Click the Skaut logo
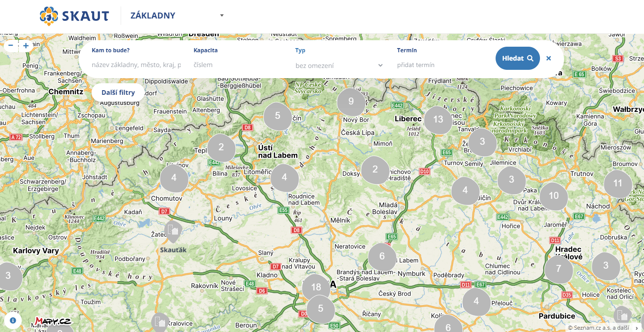Screen dimensions: 644x332 tap(74, 16)
